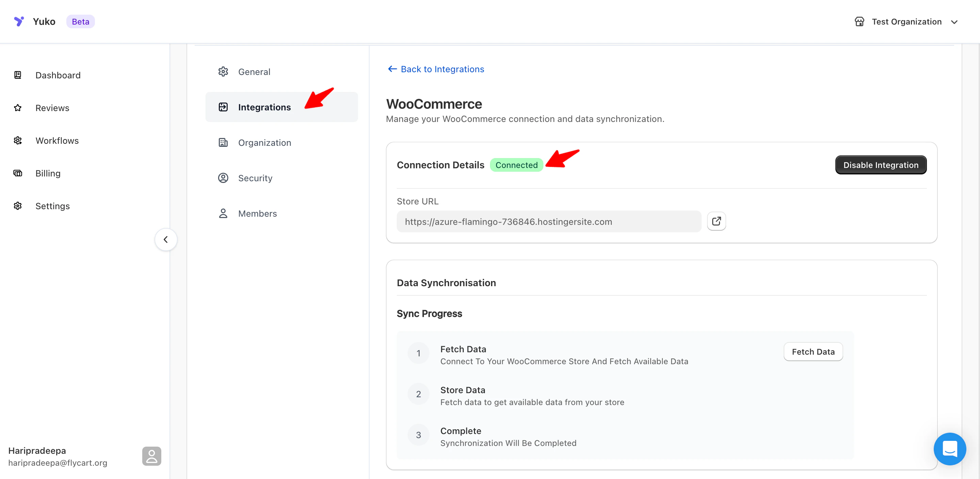Viewport: 980px width, 479px height.
Task: Click the Yuko logo icon
Action: tap(19, 21)
